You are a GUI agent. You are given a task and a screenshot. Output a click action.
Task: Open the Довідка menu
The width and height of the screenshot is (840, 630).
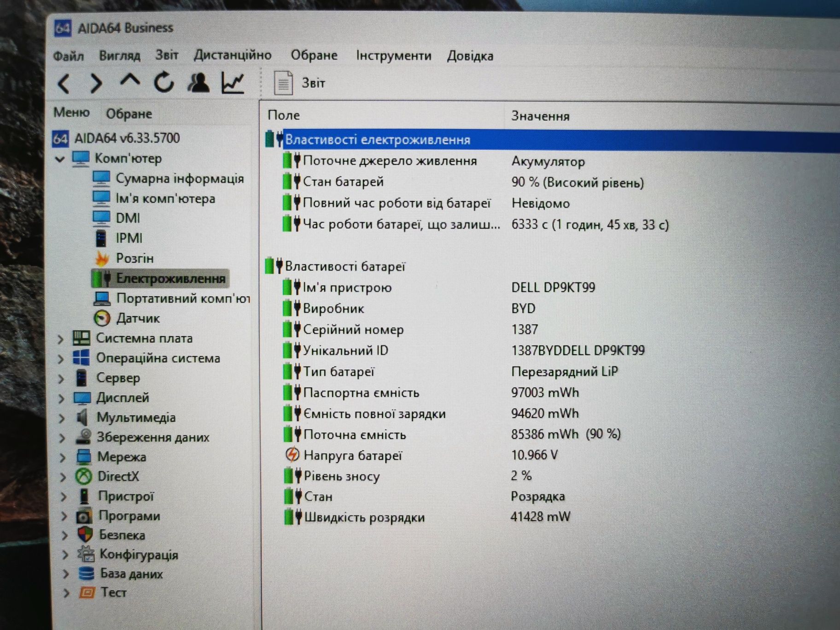(x=470, y=56)
